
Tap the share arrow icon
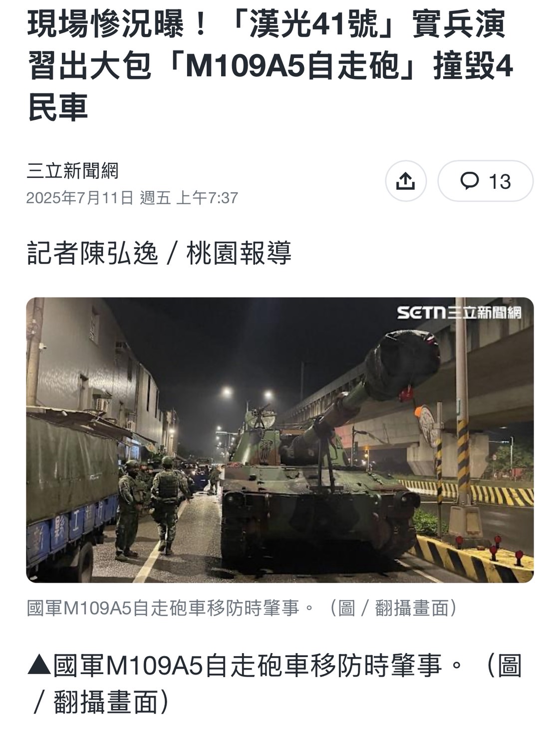[x=406, y=181]
